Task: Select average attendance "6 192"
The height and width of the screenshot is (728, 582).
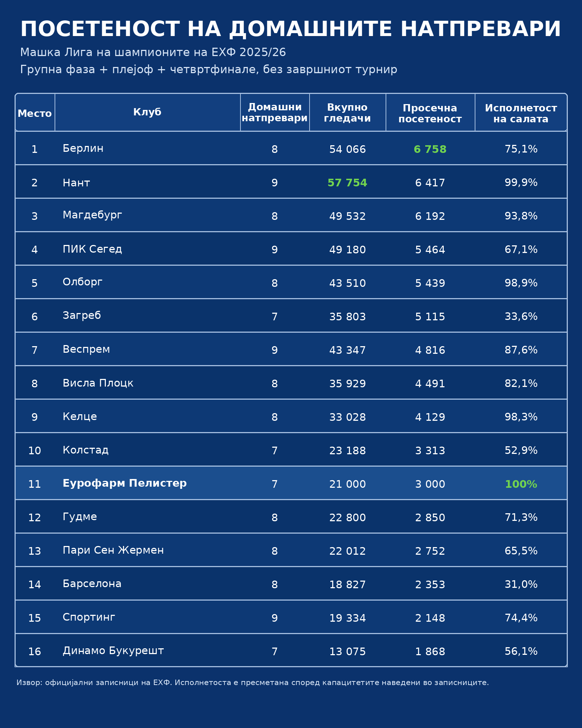Action: (x=430, y=216)
